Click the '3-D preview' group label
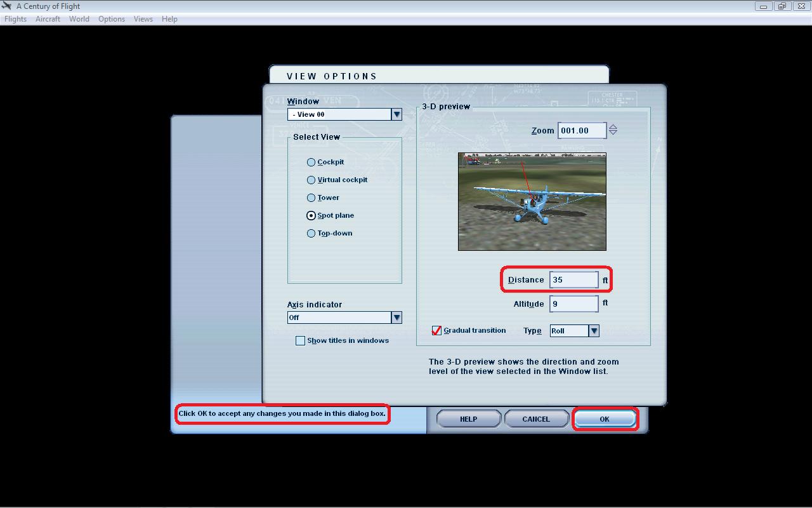Image resolution: width=812 pixels, height=508 pixels. coord(446,107)
